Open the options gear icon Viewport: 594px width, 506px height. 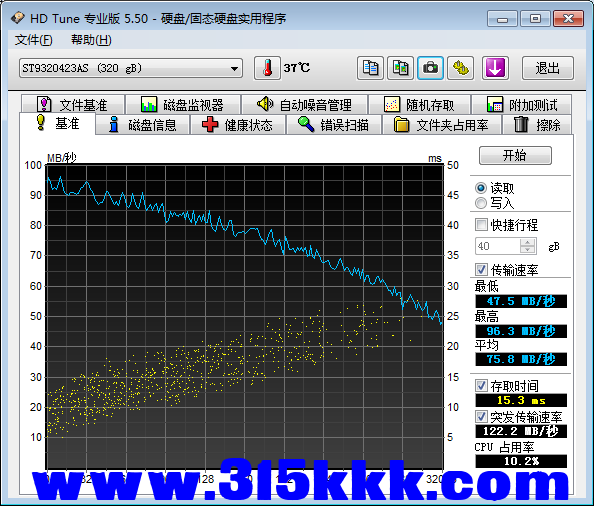click(x=460, y=68)
